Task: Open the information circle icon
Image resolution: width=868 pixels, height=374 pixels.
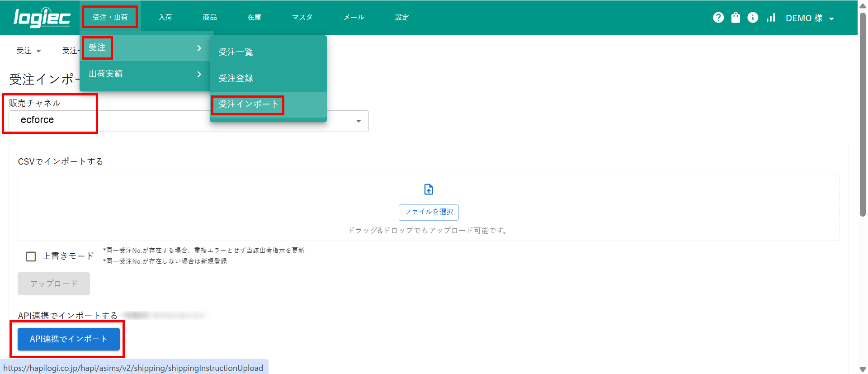Action: pyautogui.click(x=753, y=18)
